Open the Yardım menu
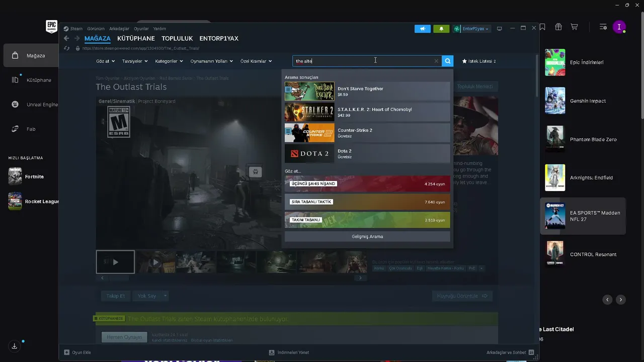644x362 pixels. (x=159, y=29)
